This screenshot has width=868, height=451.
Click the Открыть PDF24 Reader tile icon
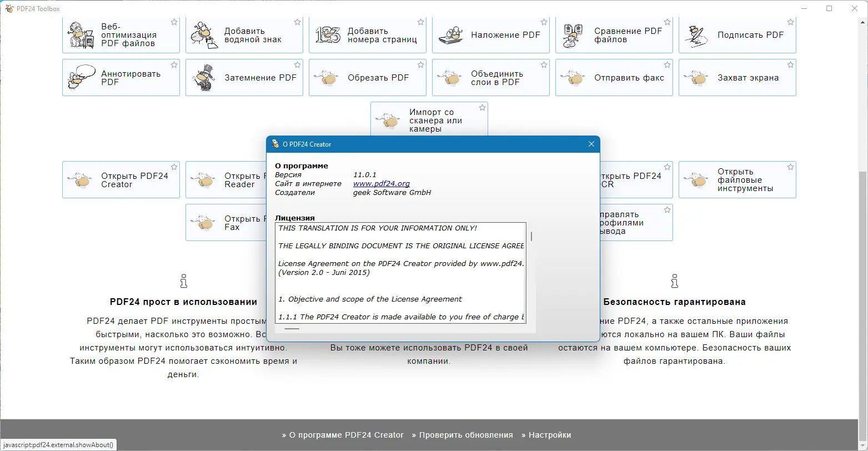203,180
